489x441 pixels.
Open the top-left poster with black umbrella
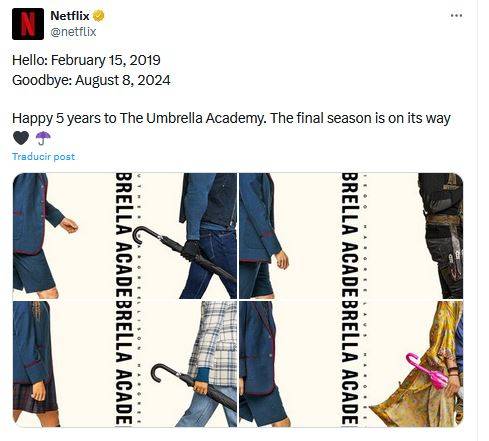[125, 236]
